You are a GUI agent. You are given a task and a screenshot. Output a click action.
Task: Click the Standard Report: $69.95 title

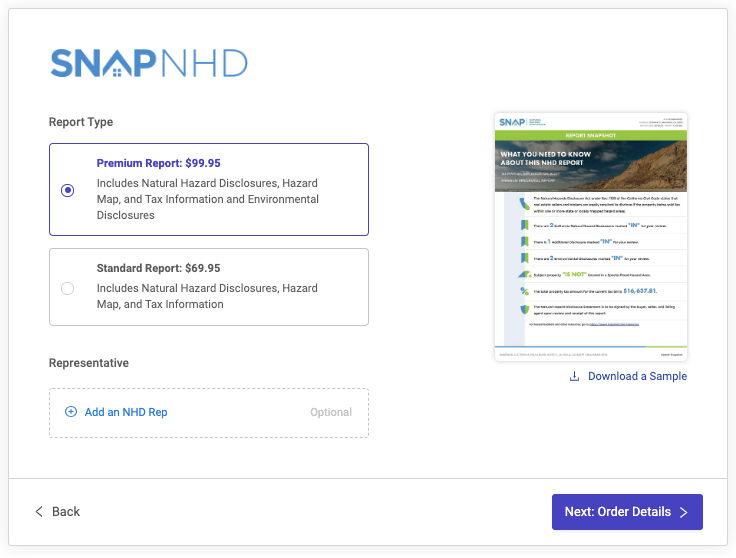pos(159,268)
